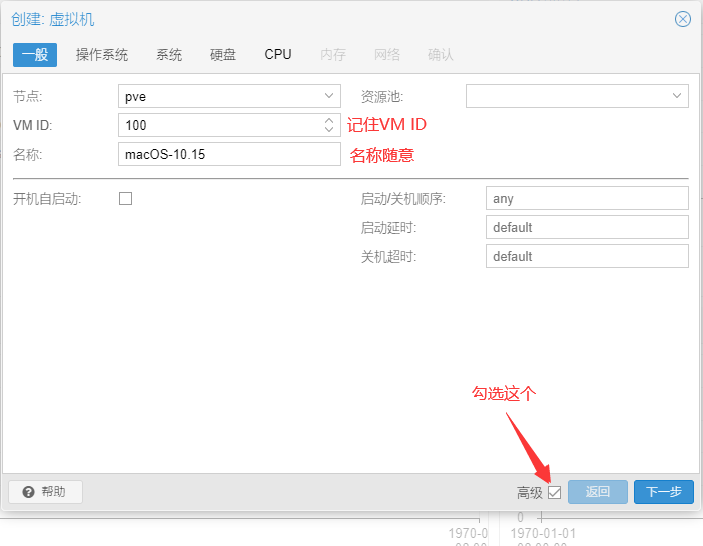
Task: Switch to the 操作系统 tab
Action: click(102, 55)
